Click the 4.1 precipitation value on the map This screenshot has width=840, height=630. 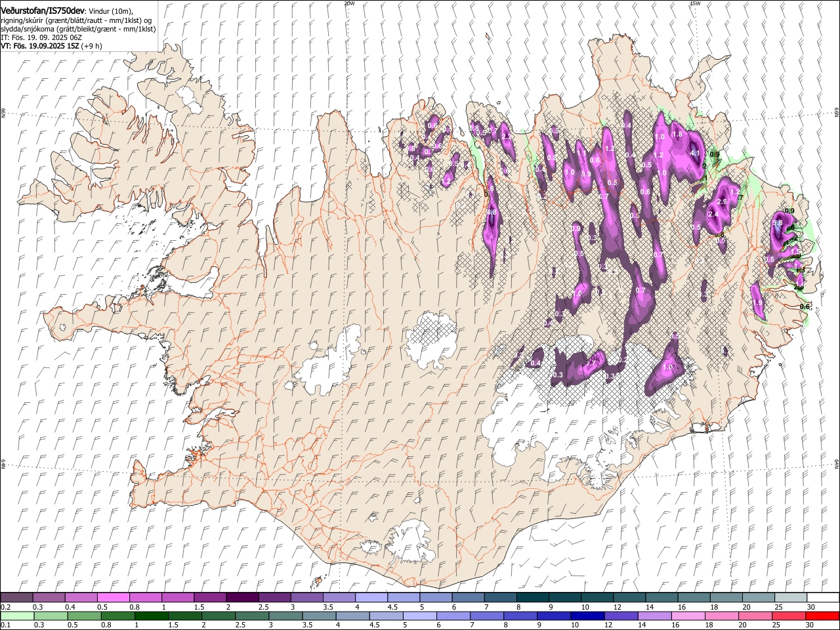click(696, 154)
